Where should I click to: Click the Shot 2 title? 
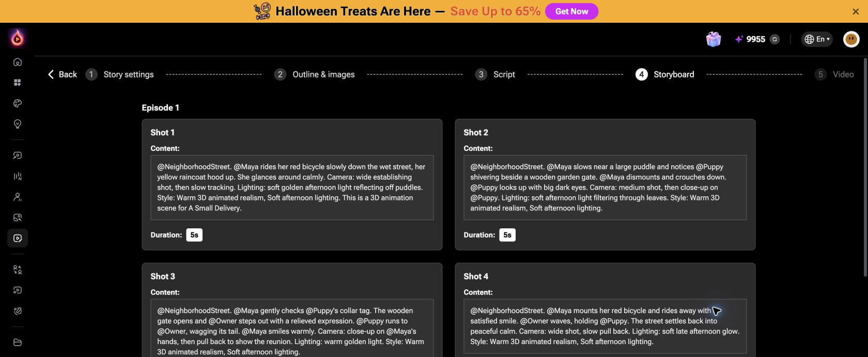pyautogui.click(x=476, y=132)
